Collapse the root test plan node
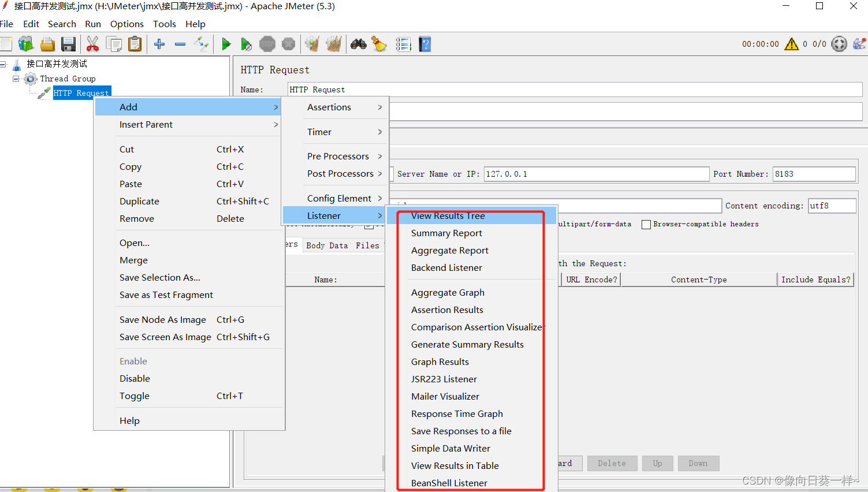This screenshot has width=868, height=492. coord(3,64)
